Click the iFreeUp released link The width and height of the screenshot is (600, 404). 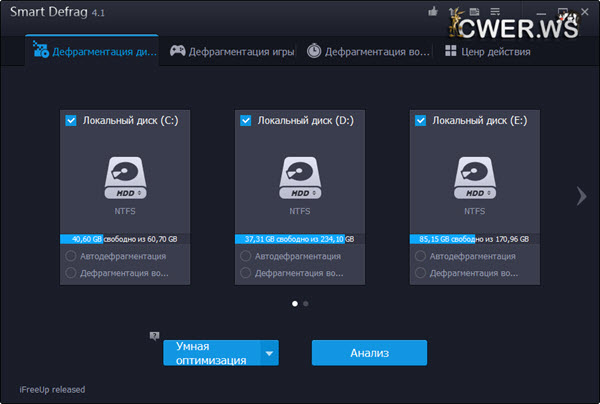[52, 389]
